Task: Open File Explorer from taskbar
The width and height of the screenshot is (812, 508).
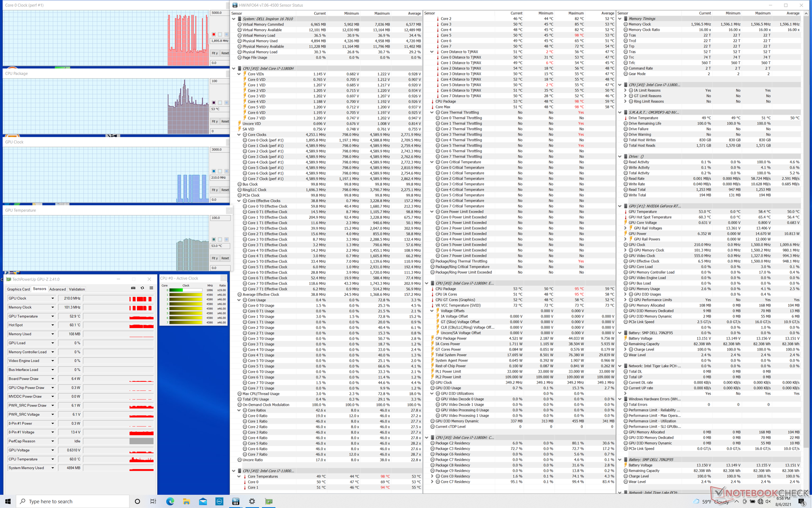Action: coord(187,501)
